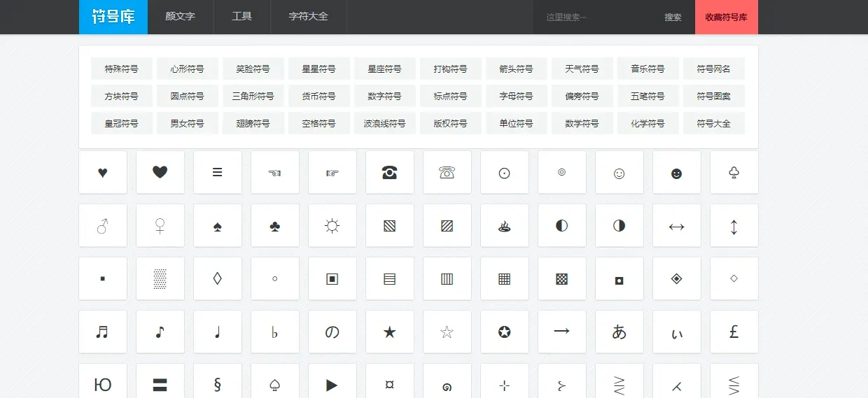The height and width of the screenshot is (398, 868).
Task: Select the black star ★ symbol
Action: (390, 332)
